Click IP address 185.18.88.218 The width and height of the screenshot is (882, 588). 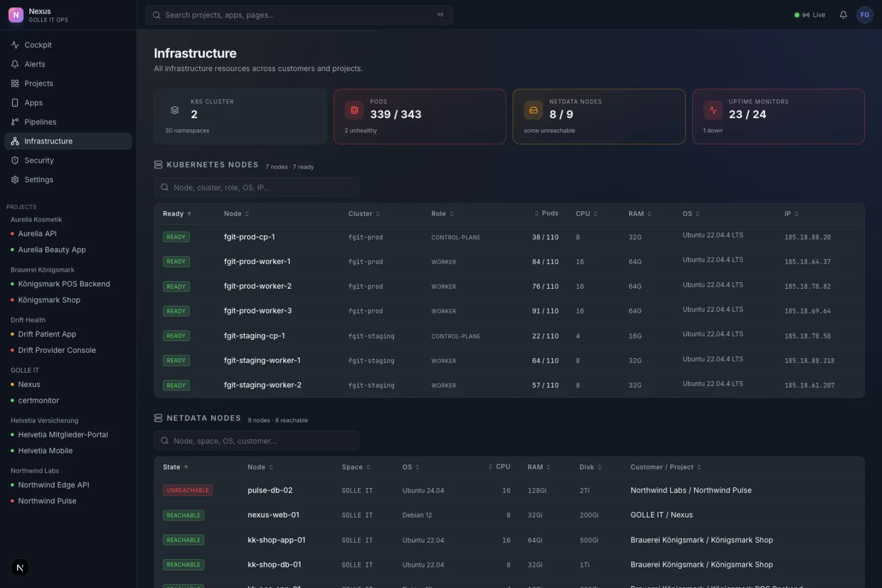[809, 361]
